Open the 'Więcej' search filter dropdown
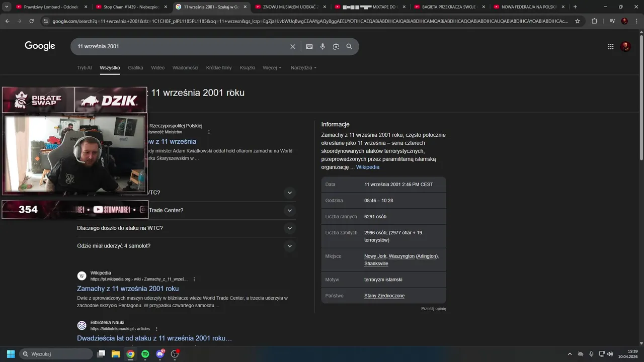 click(x=272, y=68)
